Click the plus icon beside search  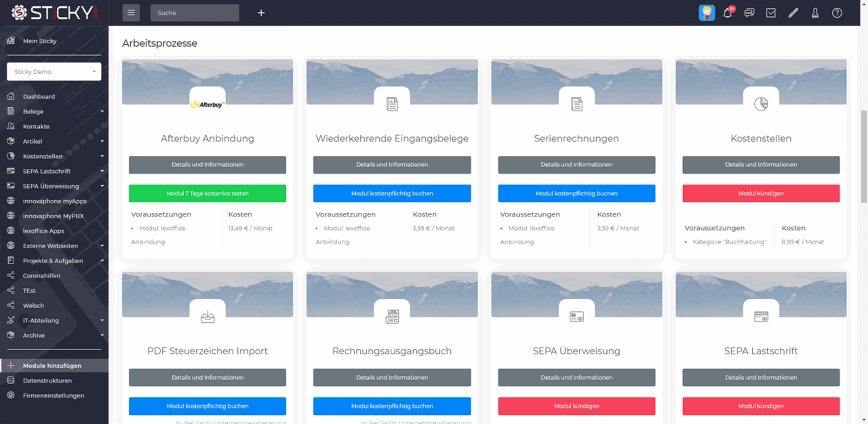[x=261, y=13]
